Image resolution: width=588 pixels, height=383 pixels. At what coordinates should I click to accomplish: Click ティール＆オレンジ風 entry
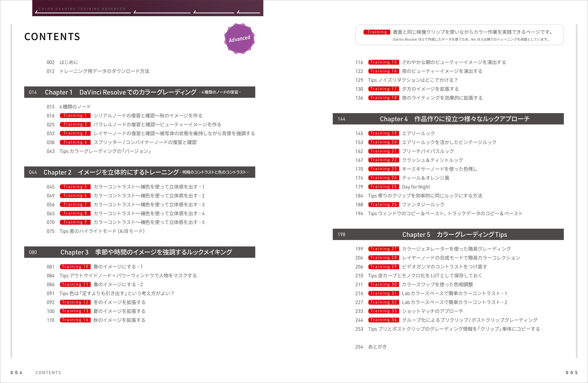point(403,178)
